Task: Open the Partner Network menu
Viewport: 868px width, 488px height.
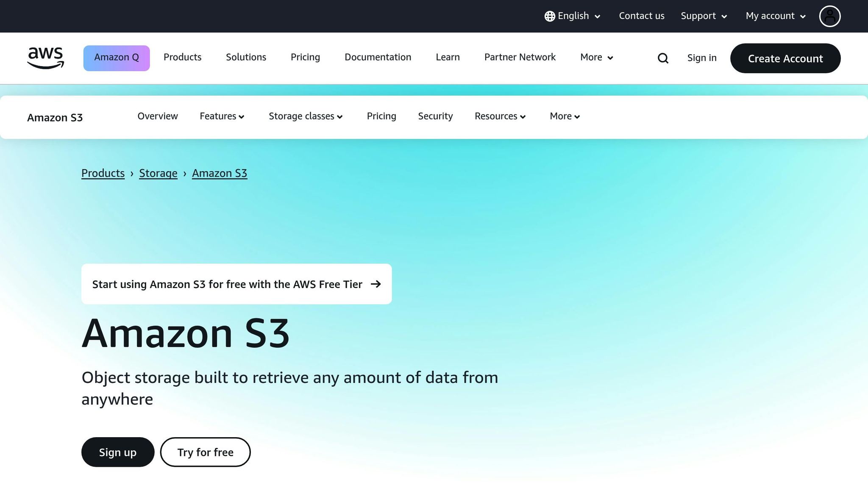Action: pos(520,57)
